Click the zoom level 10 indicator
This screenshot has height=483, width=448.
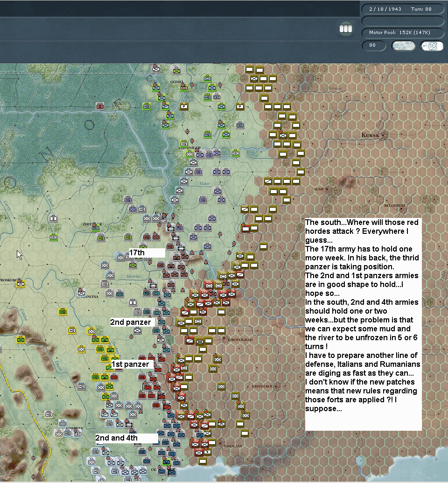click(432, 45)
